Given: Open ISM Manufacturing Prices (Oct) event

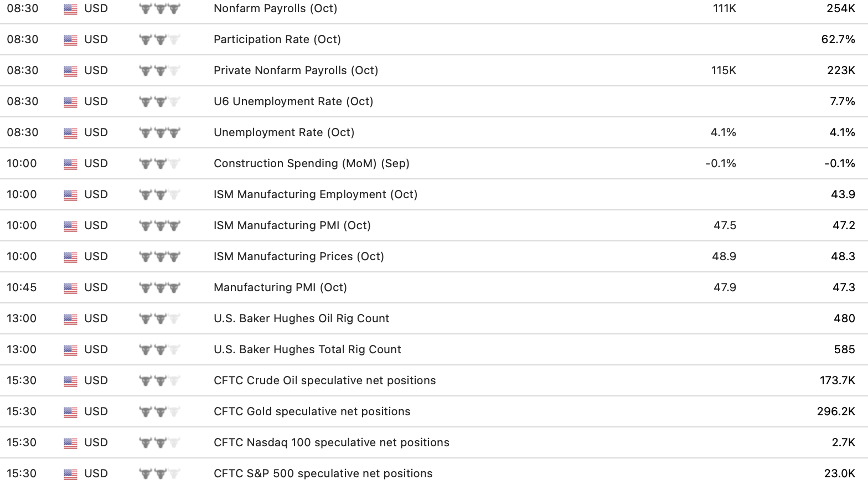Looking at the screenshot, I should pos(298,257).
